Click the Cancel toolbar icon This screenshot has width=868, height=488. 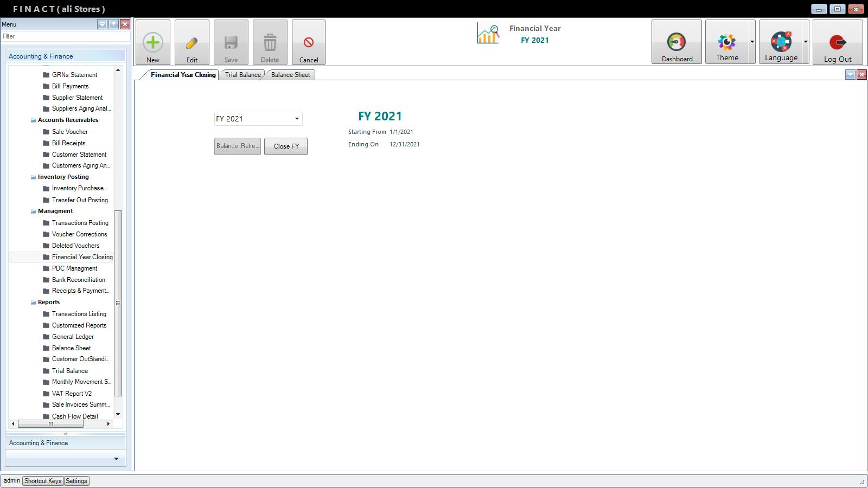[308, 43]
